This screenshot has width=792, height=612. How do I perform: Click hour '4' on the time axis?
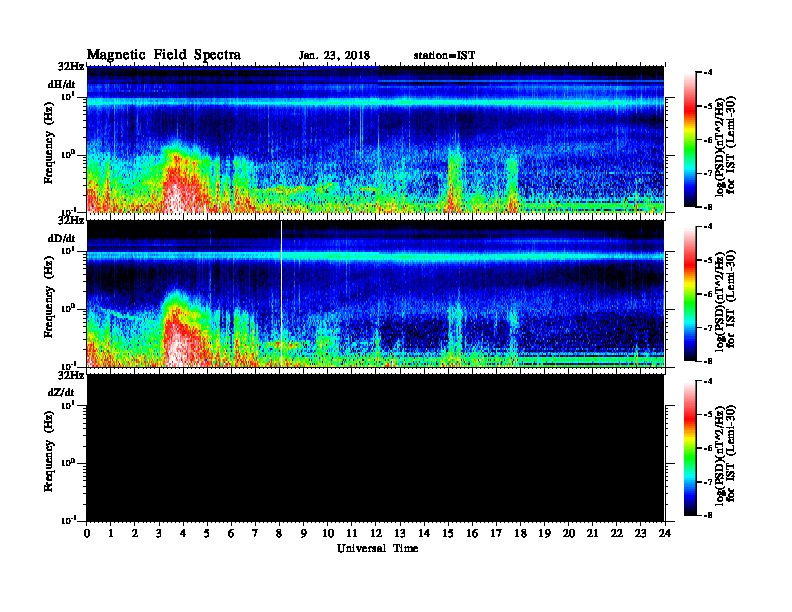click(x=183, y=534)
